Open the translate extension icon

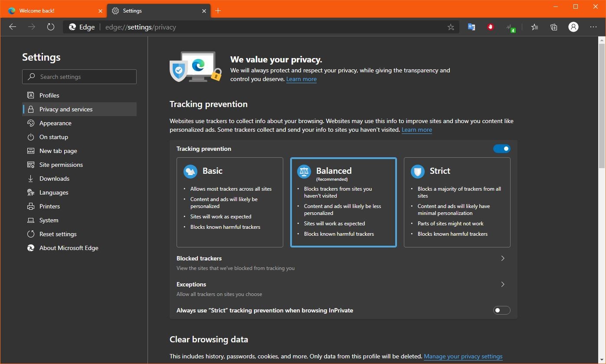coord(472,27)
